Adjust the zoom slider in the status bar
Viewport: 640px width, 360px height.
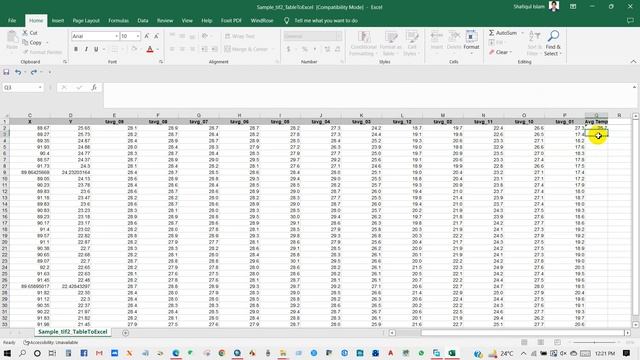pos(594,342)
